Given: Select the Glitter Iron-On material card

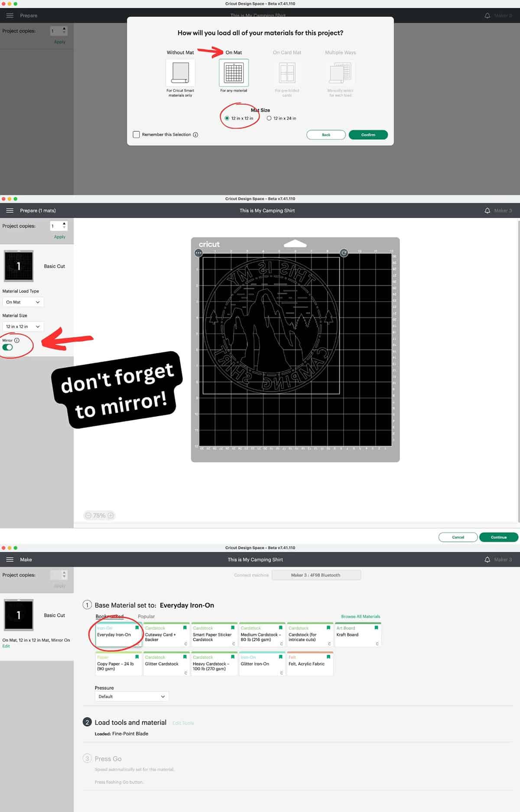Looking at the screenshot, I should tap(262, 663).
